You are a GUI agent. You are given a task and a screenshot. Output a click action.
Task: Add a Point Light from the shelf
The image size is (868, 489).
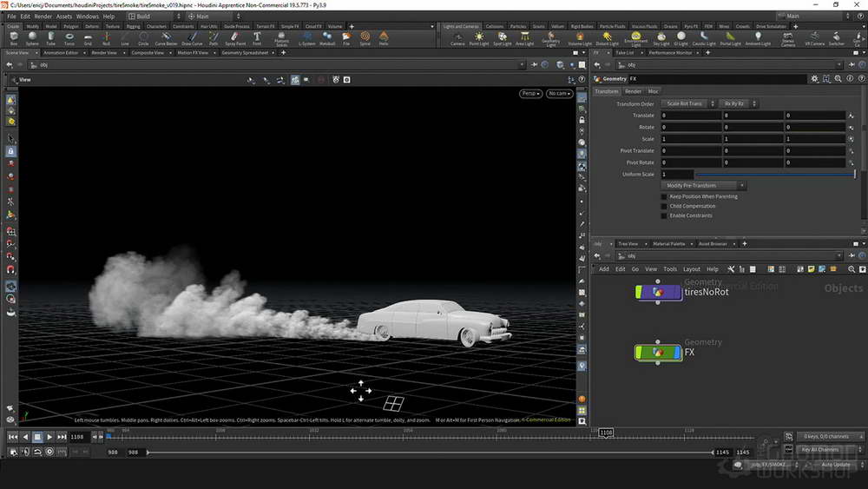479,38
